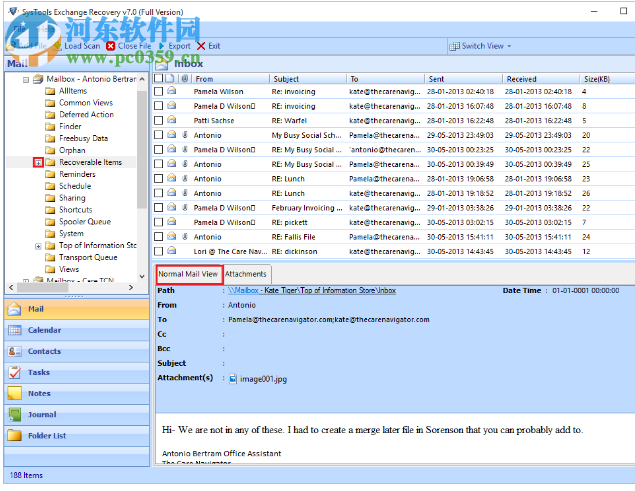Click the Spooler Queue folder icon
The height and width of the screenshot is (491, 635).
(50, 222)
